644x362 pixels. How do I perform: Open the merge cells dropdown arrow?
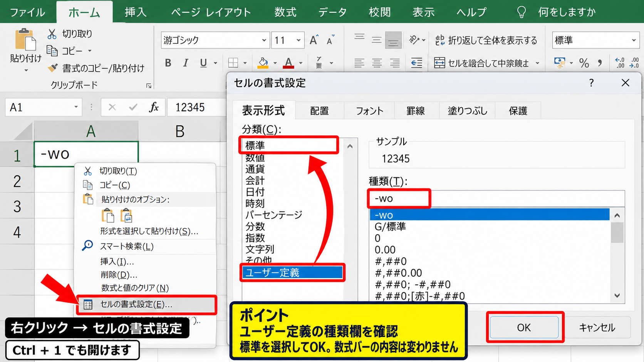tap(537, 63)
